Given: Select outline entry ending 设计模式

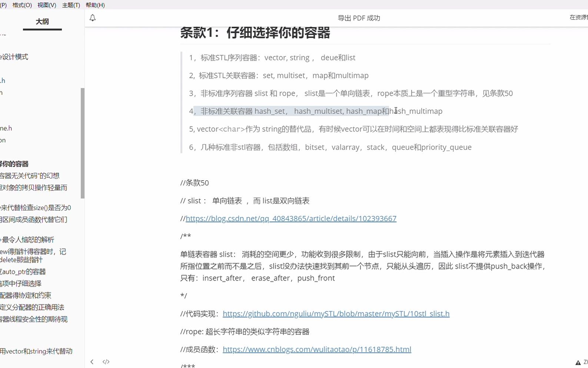Looking at the screenshot, I should [14, 57].
